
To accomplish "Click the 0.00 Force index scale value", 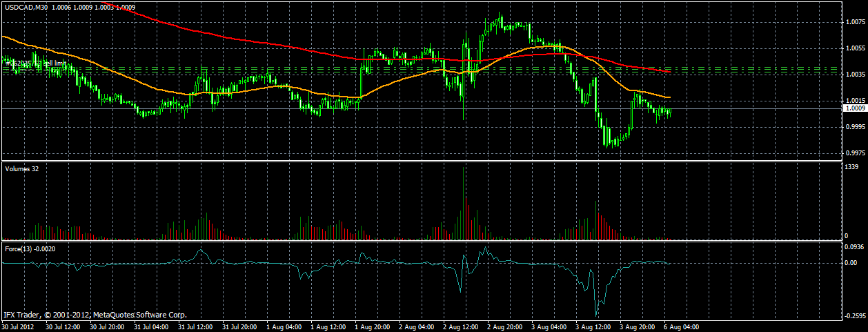I will 852,263.
